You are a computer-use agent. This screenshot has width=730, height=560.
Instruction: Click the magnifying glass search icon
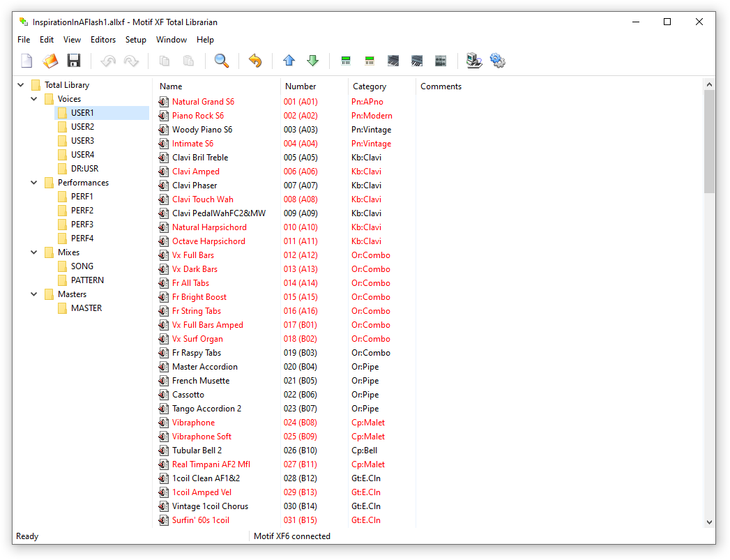(222, 61)
